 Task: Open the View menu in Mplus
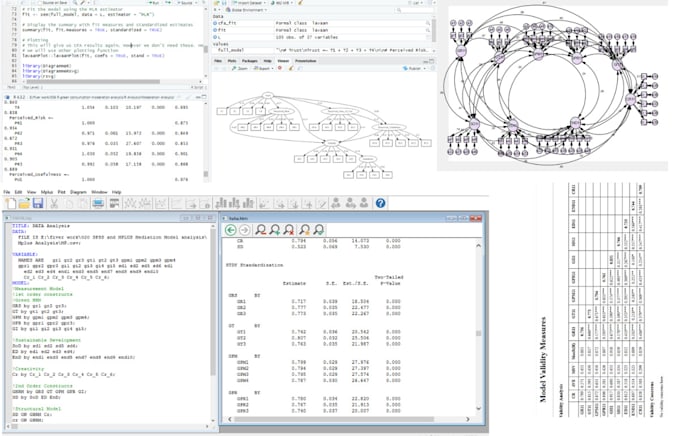coord(32,192)
